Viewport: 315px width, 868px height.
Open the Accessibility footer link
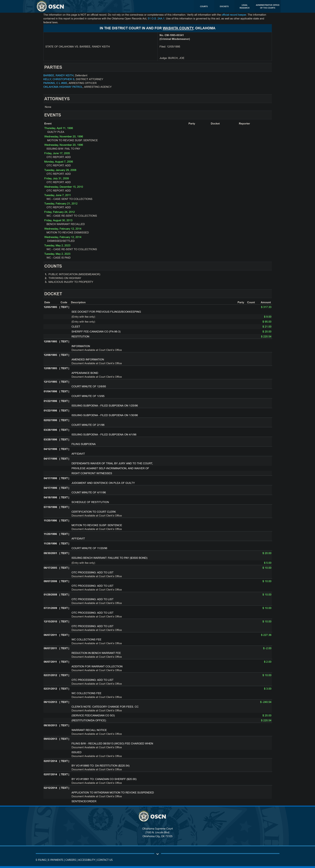tap(87, 860)
